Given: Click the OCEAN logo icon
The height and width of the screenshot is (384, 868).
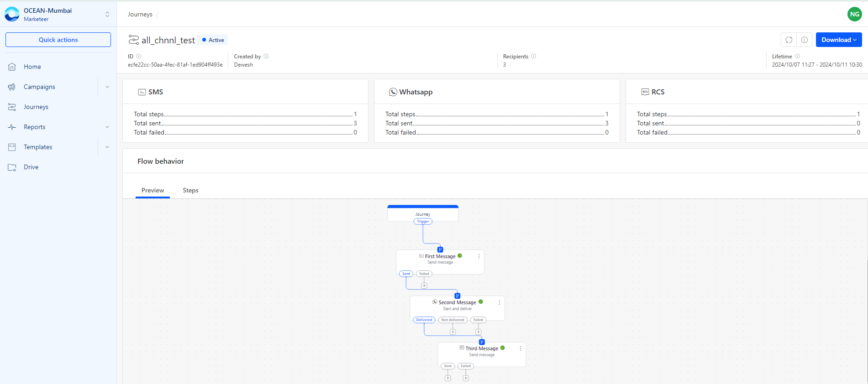Looking at the screenshot, I should point(12,14).
